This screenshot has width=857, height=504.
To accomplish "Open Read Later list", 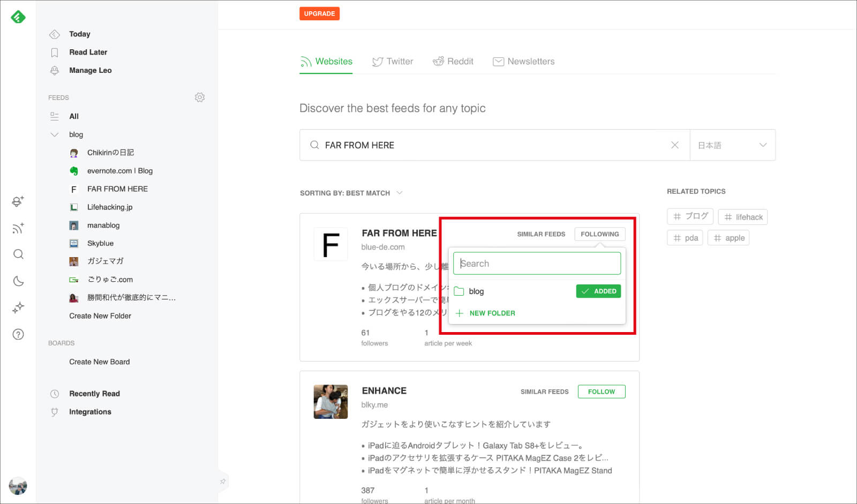I will (x=88, y=52).
